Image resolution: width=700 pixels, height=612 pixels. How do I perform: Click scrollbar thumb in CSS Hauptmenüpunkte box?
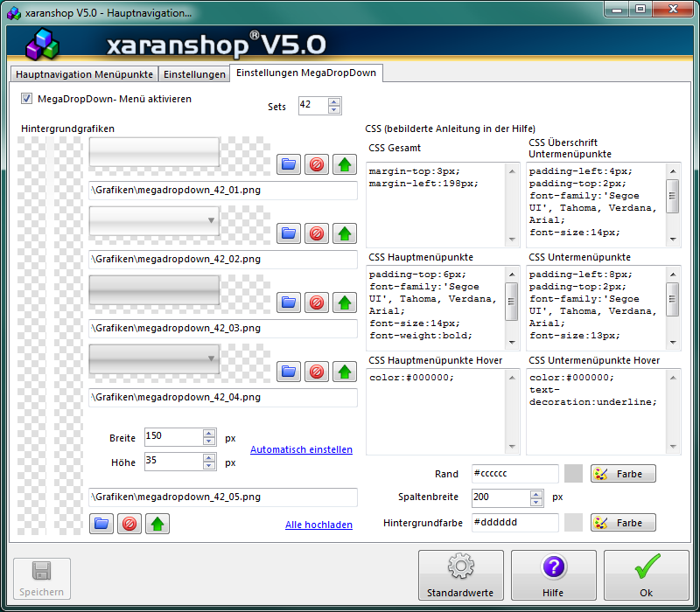(x=512, y=301)
